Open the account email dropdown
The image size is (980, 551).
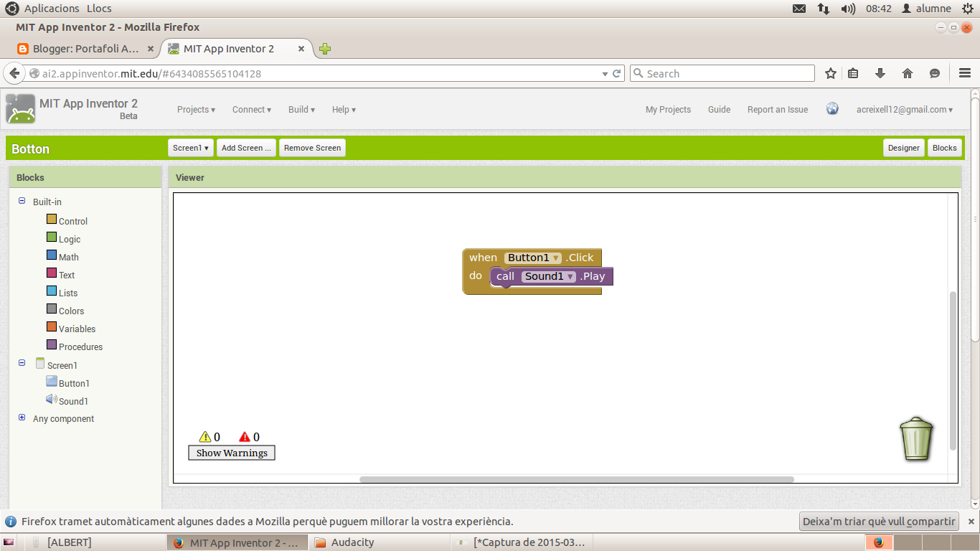(x=905, y=110)
